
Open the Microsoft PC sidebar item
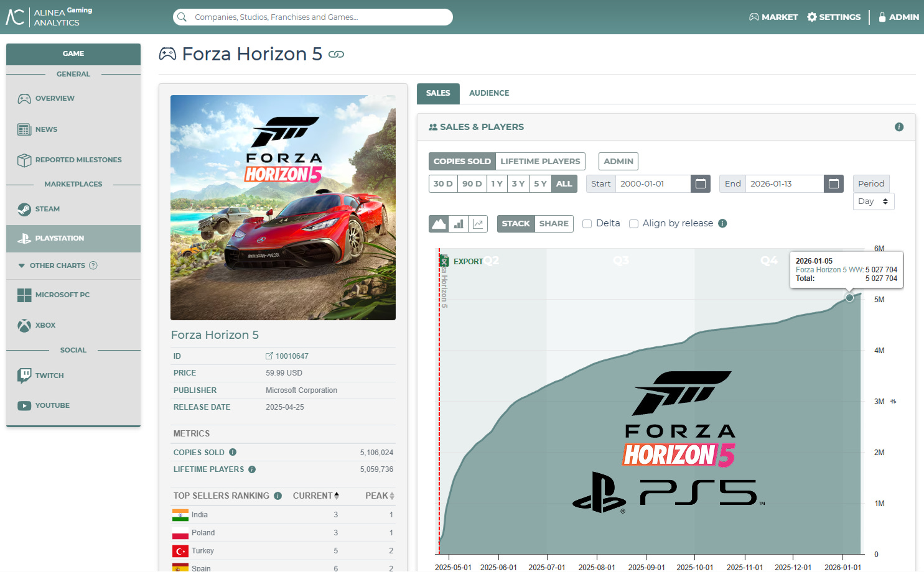(73, 295)
